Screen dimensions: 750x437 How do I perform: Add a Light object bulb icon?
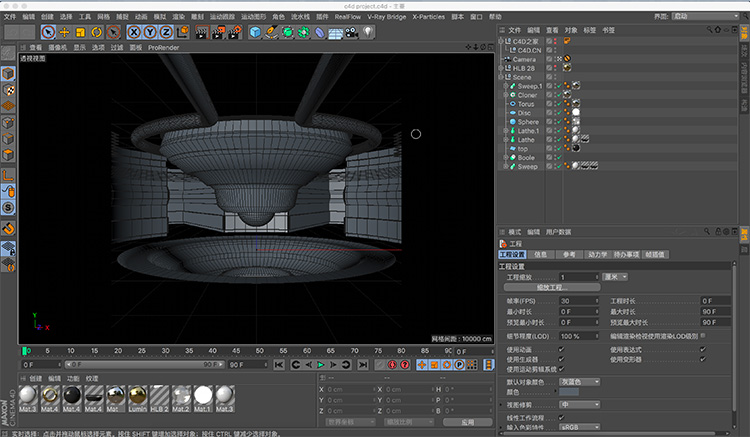click(x=368, y=32)
